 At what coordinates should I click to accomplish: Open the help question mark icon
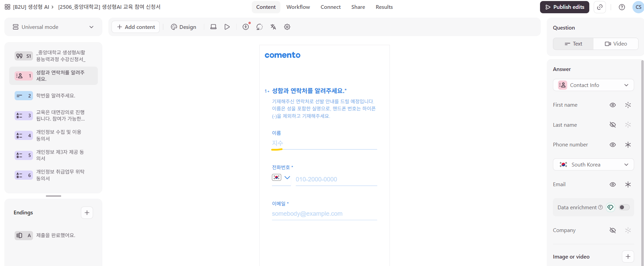(622, 7)
